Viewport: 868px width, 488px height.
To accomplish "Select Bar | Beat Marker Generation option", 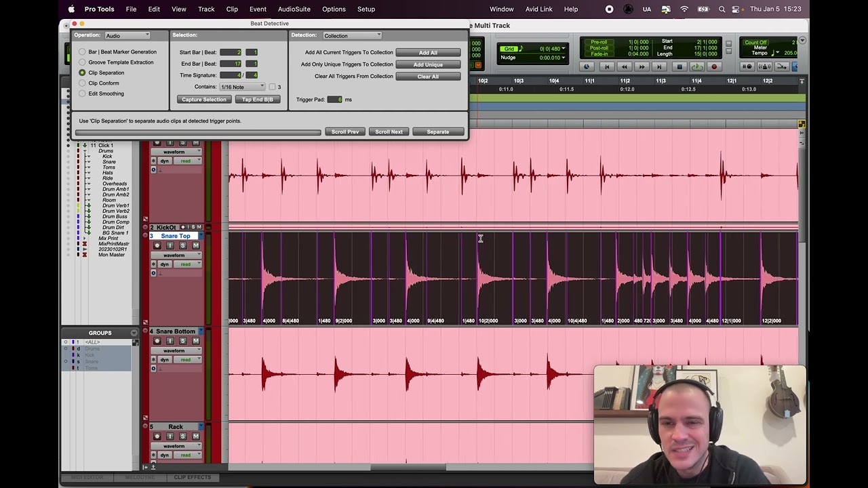I will [82, 52].
